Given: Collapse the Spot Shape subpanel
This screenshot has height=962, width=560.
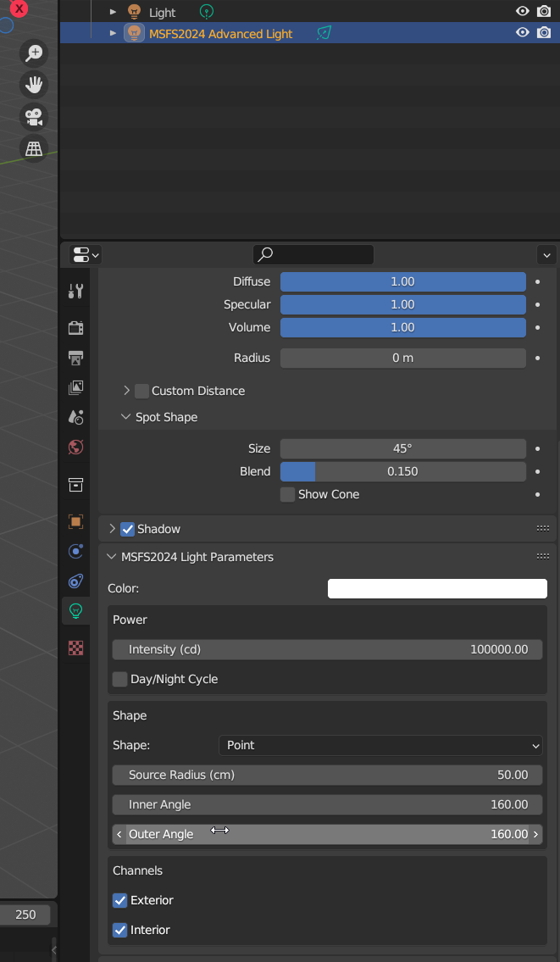Looking at the screenshot, I should (x=125, y=416).
